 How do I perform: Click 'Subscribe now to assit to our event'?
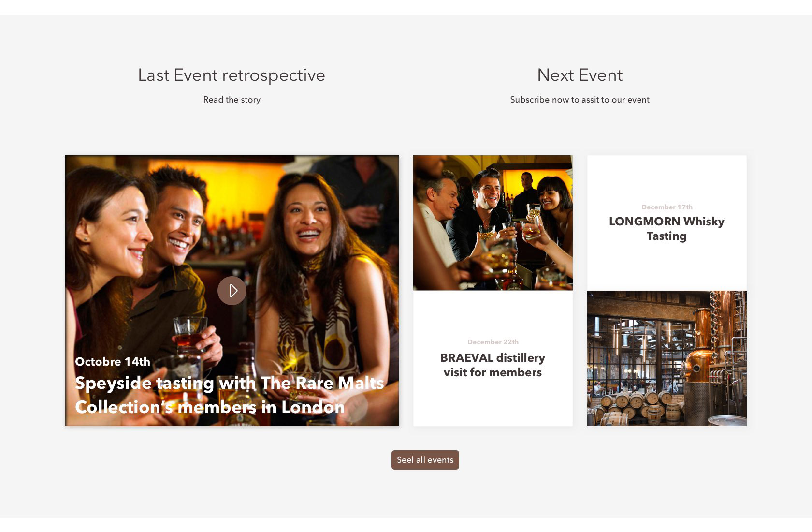580,100
